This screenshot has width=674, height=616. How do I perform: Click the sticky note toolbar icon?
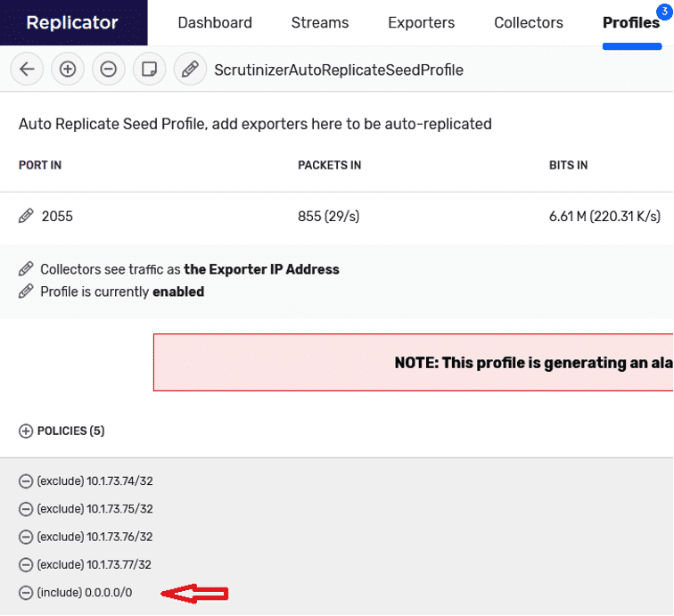click(149, 70)
